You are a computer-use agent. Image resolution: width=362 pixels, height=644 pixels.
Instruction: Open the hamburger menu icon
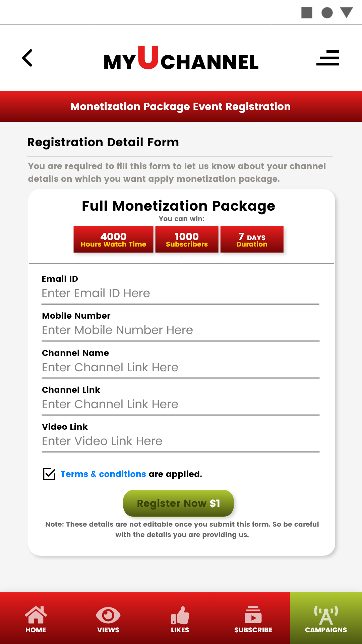[328, 58]
